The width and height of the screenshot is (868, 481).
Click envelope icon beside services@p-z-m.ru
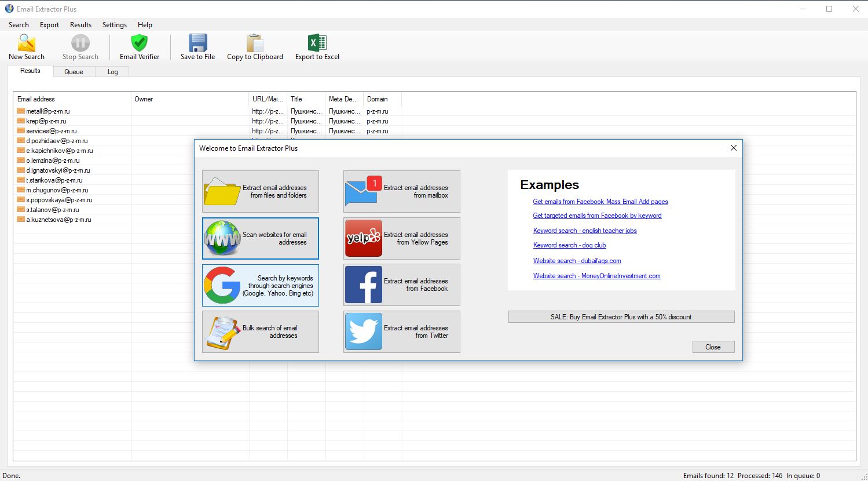[21, 130]
